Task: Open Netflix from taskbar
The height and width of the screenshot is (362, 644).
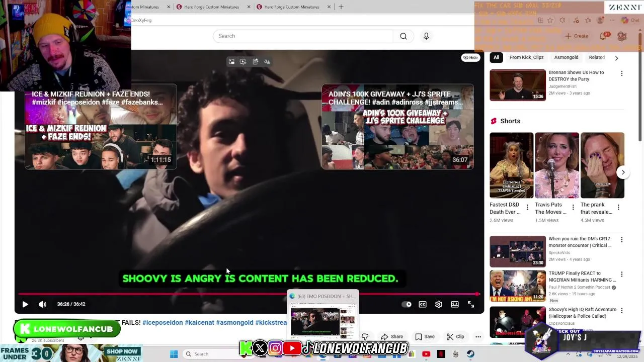Action: click(441, 354)
